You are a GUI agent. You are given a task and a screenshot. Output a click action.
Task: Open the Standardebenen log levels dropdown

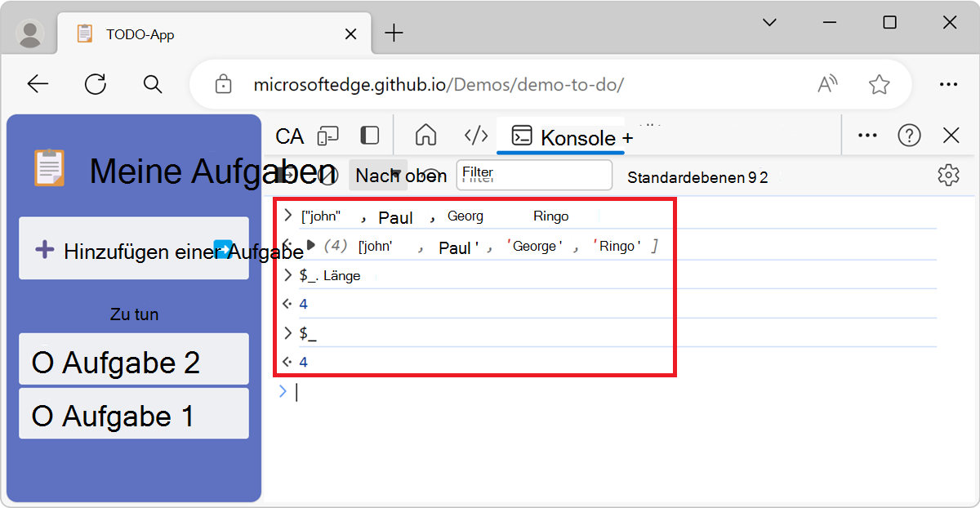[697, 177]
